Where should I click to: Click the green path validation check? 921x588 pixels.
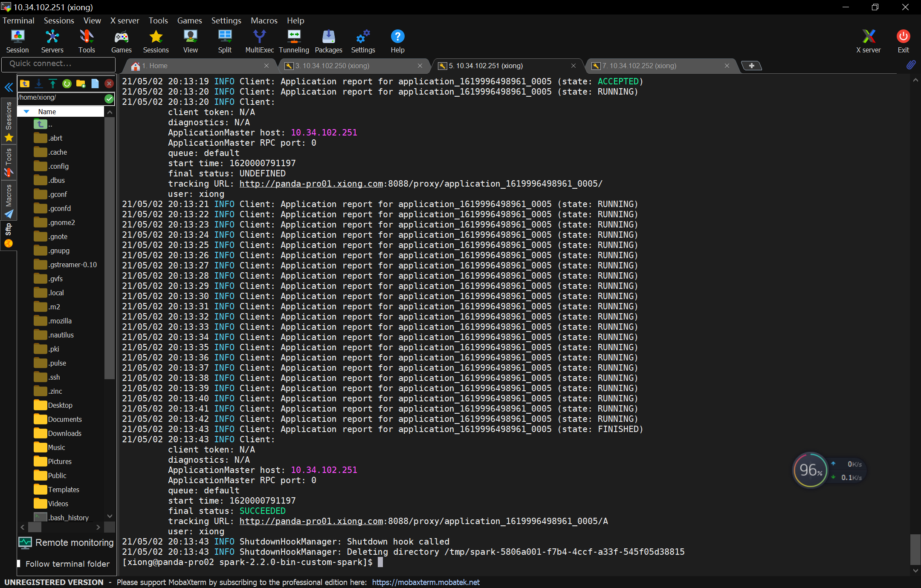109,98
